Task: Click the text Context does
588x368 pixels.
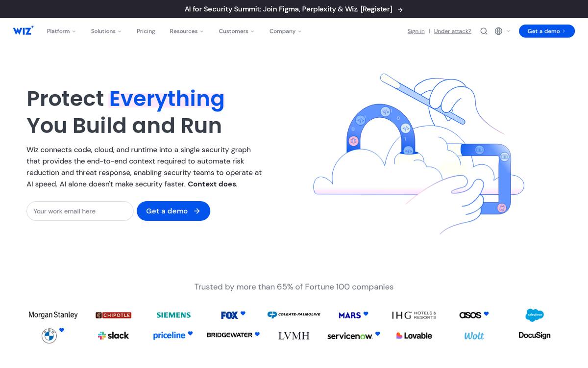Action: tap(212, 184)
